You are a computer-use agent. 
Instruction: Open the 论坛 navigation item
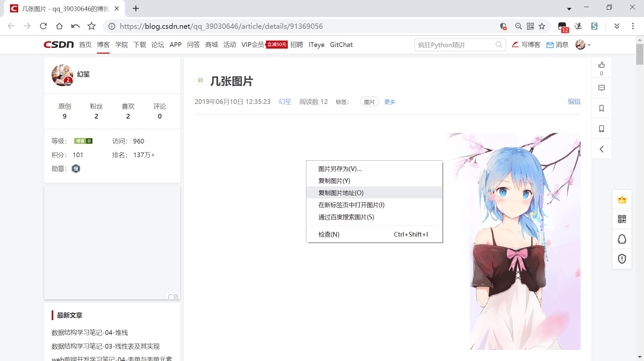click(x=157, y=45)
